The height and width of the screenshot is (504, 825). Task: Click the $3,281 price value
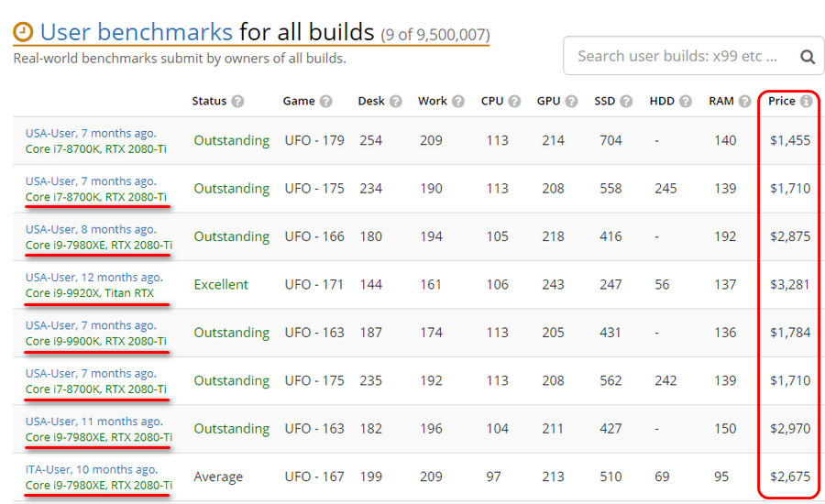790,285
